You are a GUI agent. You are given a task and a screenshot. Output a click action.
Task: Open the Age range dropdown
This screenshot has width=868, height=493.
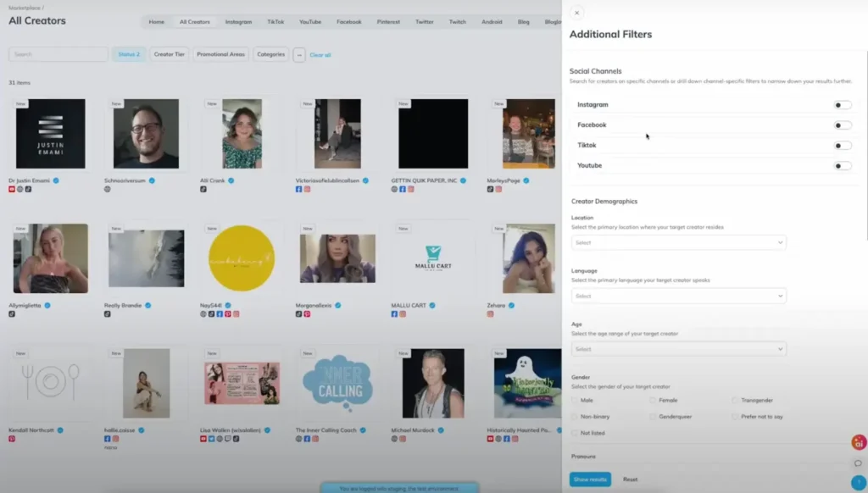pos(678,349)
